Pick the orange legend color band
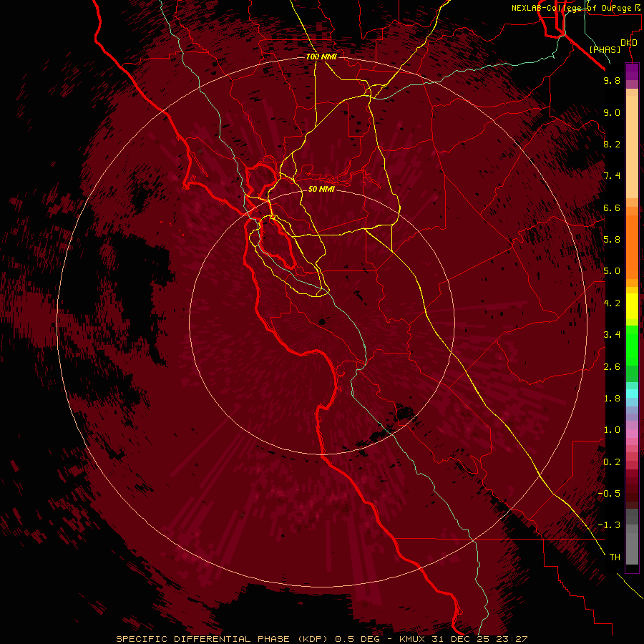Image resolution: width=644 pixels, height=644 pixels. 632,246
